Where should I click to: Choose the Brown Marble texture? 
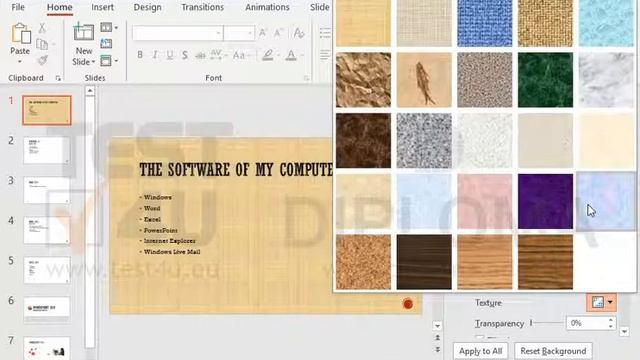(363, 140)
